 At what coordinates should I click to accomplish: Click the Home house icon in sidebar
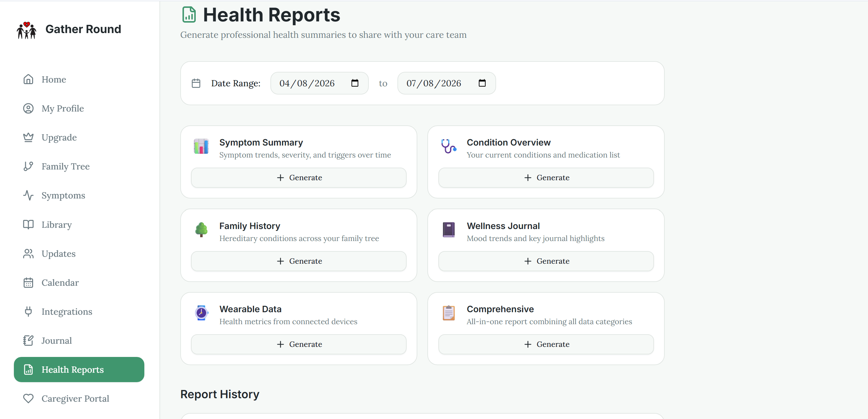click(28, 79)
